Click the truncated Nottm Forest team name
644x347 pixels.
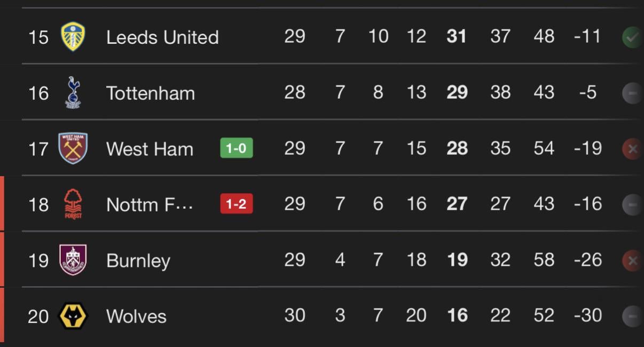[150, 204]
